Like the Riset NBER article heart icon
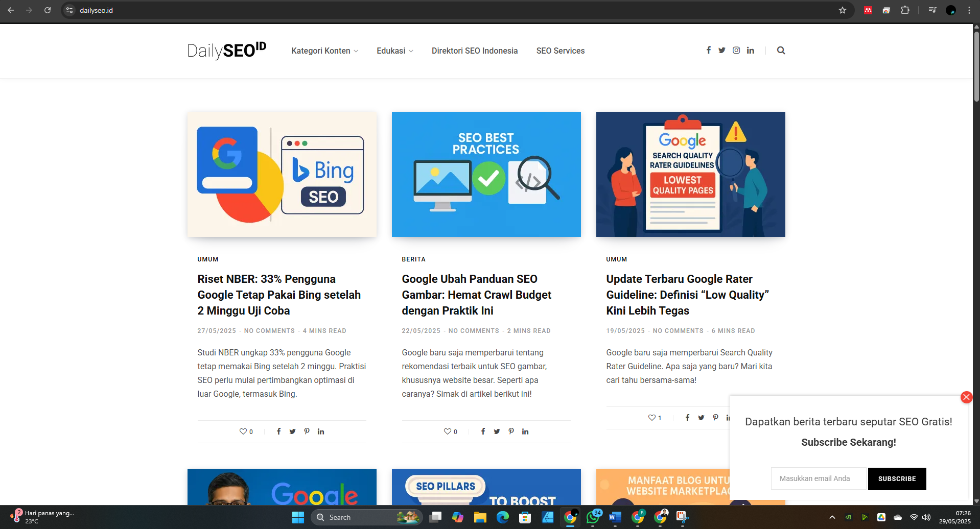Viewport: 980px width, 529px height. click(x=243, y=431)
